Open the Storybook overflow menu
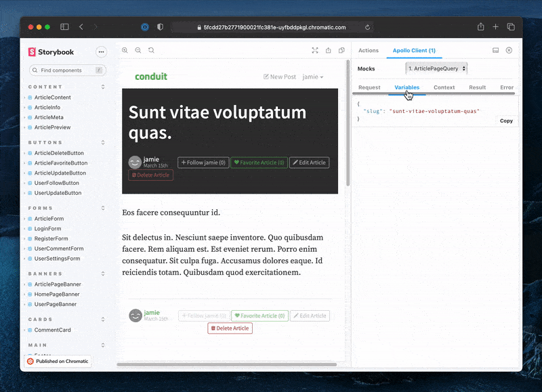 [100, 52]
